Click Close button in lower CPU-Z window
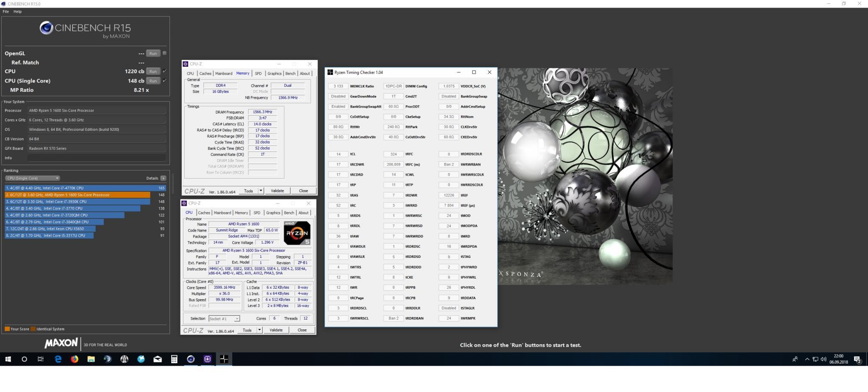The image size is (868, 392). point(302,330)
